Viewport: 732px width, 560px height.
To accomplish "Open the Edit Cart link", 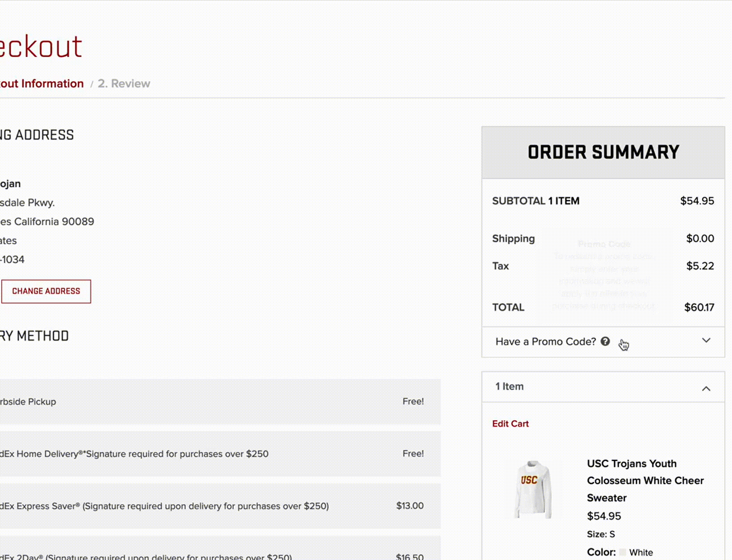I will point(510,424).
